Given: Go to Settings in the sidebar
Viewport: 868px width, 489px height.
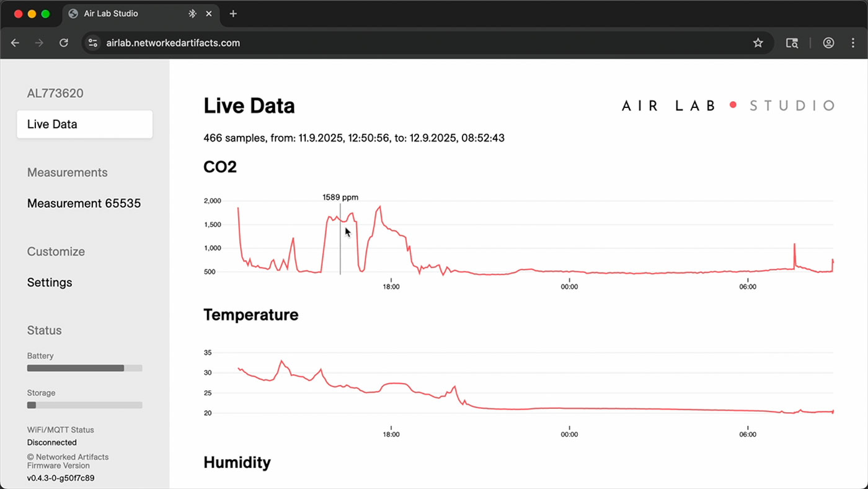Looking at the screenshot, I should pyautogui.click(x=50, y=282).
